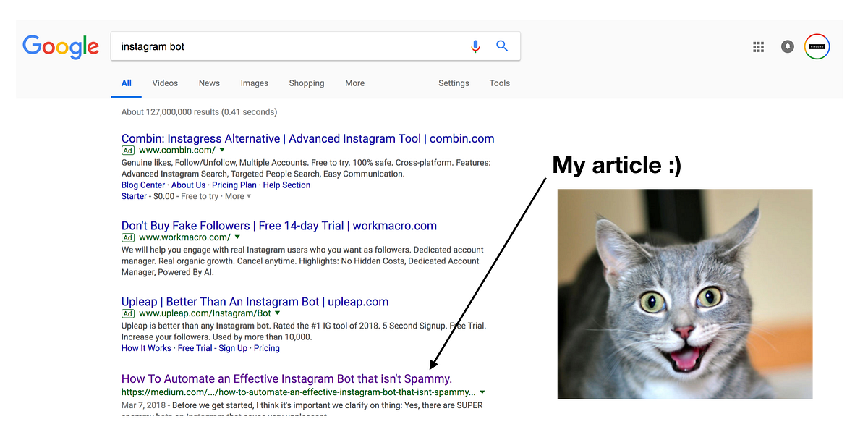Viewport: 868px width, 440px height.
Task: Click the medium.com result green URL
Action: pos(299,392)
